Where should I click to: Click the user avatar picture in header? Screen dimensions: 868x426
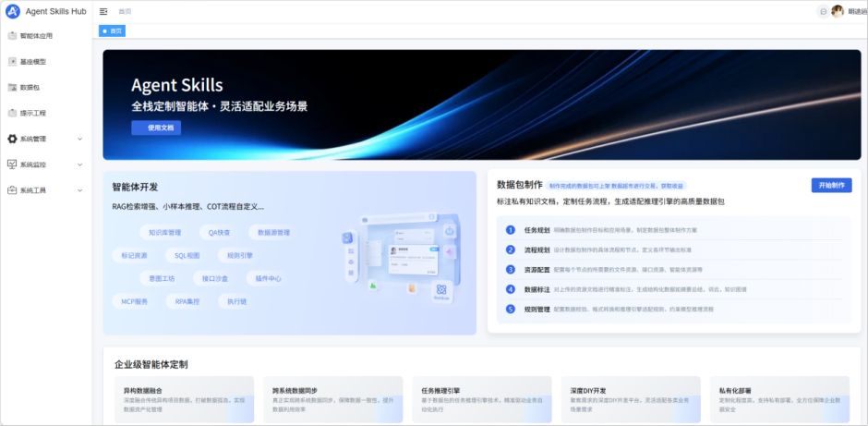(x=838, y=11)
